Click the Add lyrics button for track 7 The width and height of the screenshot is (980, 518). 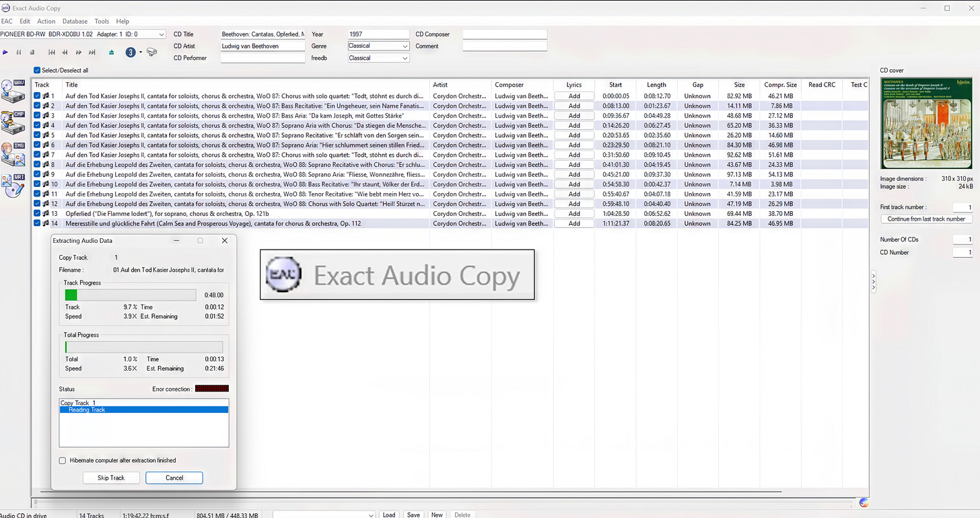574,155
